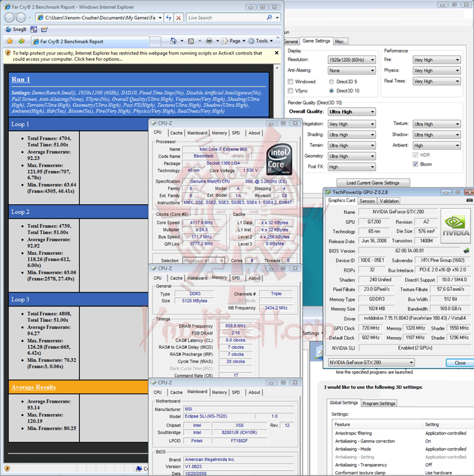This screenshot has height=476, width=474.
Task: Open the Anti-Aliasing dropdown
Action: click(x=352, y=70)
